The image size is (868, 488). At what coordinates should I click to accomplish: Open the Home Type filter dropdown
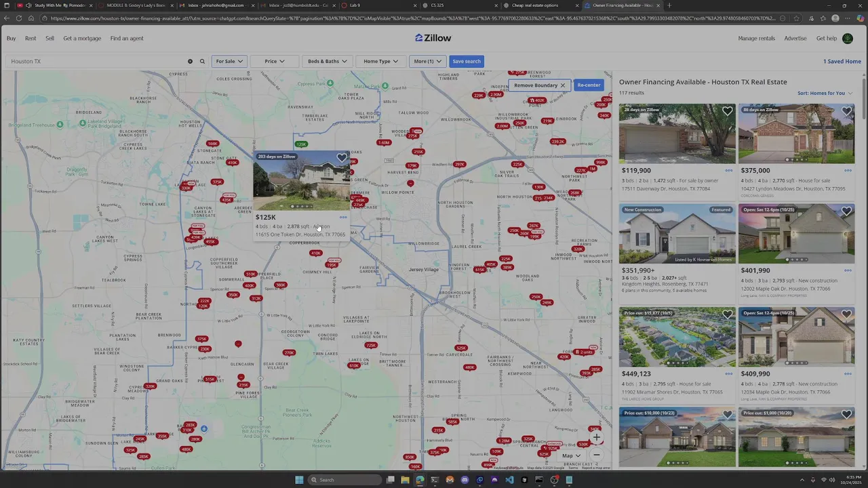coord(381,61)
